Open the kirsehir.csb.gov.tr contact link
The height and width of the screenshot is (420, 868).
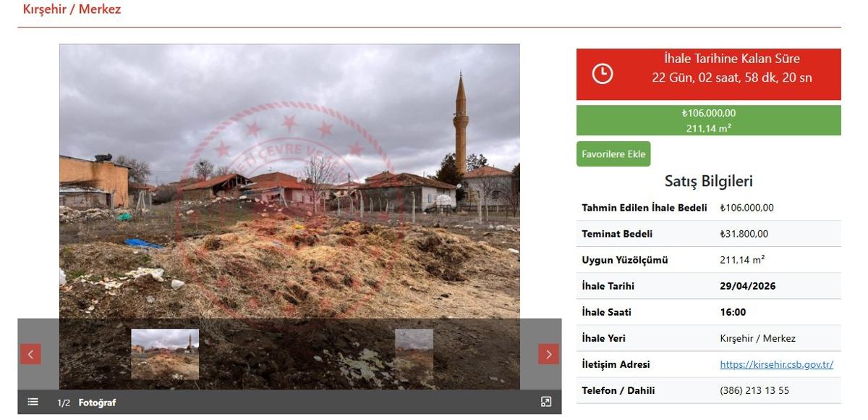point(776,364)
